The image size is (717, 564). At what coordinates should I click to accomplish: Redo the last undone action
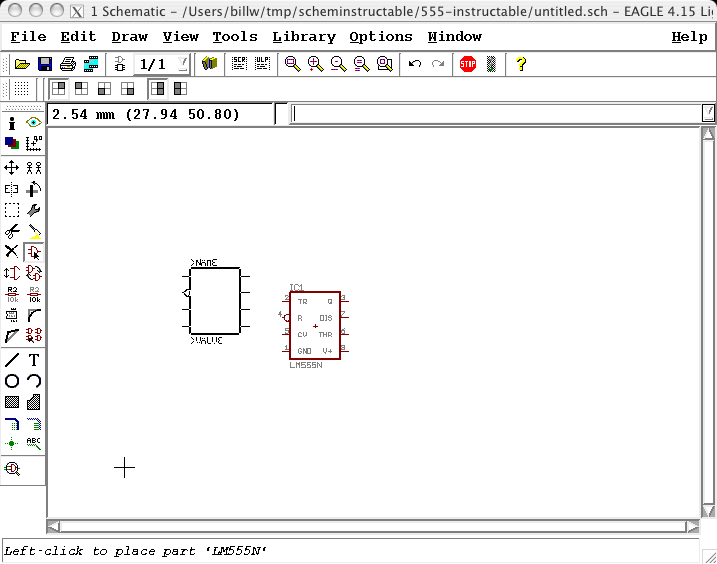438,64
